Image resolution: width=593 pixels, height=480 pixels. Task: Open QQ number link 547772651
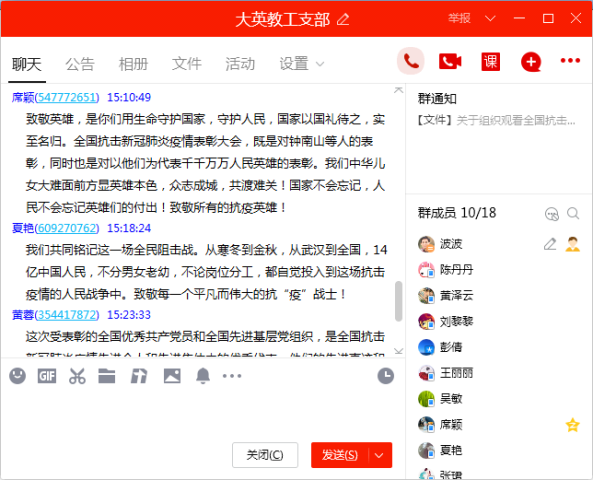click(x=67, y=97)
